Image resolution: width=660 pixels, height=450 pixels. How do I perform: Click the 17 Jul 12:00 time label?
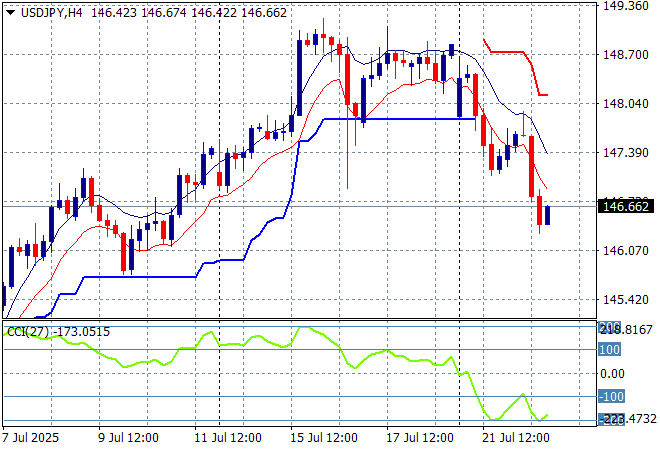point(420,438)
